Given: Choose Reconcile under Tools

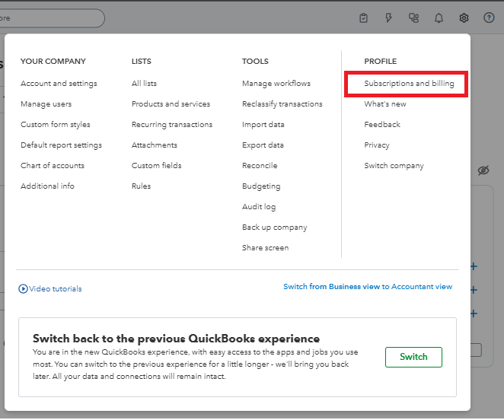Looking at the screenshot, I should 260,166.
